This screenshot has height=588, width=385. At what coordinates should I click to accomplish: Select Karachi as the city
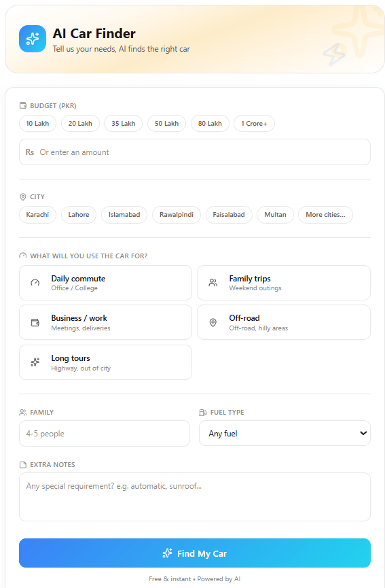[37, 215]
